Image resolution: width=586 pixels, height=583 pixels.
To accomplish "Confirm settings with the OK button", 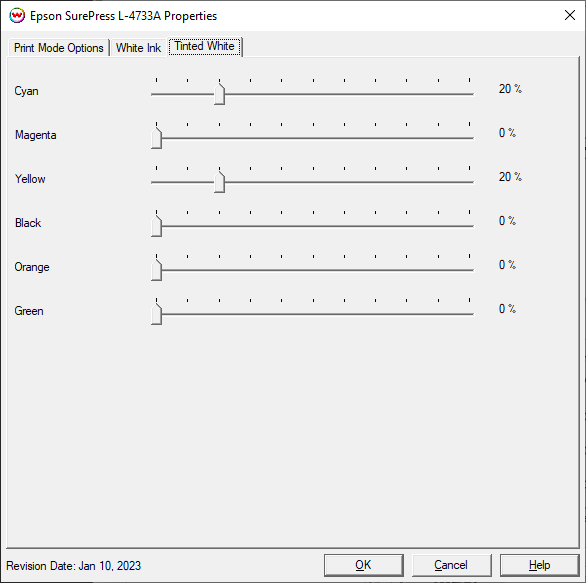I will [364, 565].
